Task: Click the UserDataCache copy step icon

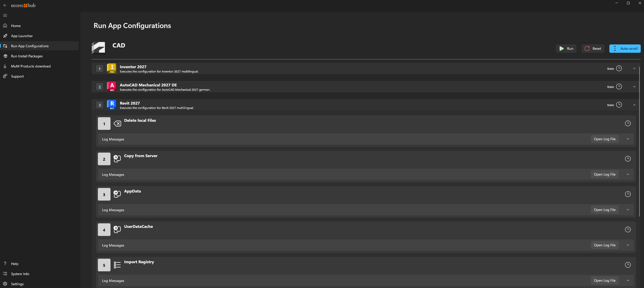Action: (117, 229)
